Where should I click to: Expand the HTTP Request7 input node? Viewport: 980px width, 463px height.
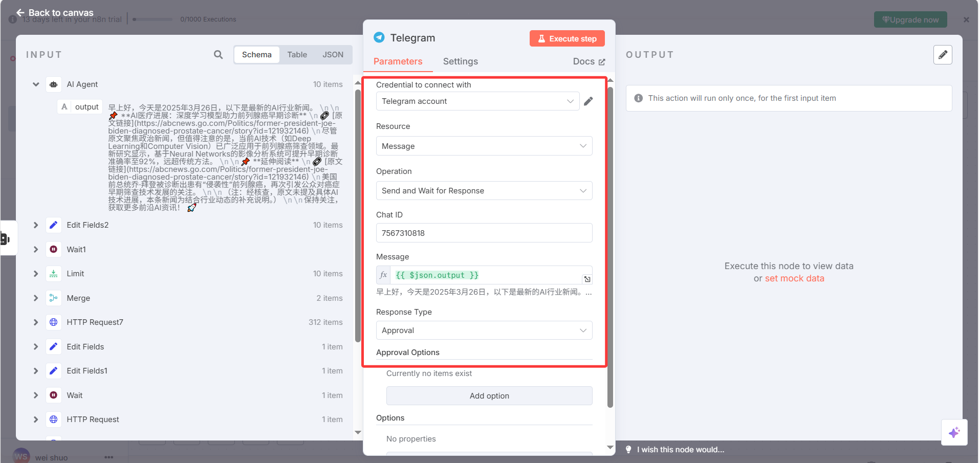36,322
